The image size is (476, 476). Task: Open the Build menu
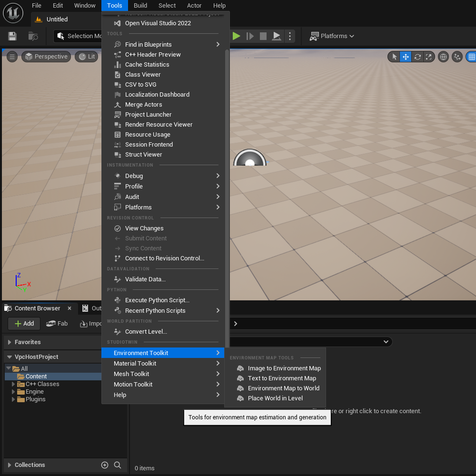(140, 5)
